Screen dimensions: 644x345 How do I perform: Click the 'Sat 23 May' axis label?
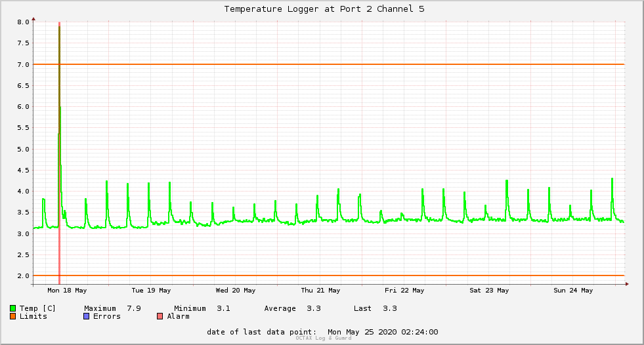(489, 291)
